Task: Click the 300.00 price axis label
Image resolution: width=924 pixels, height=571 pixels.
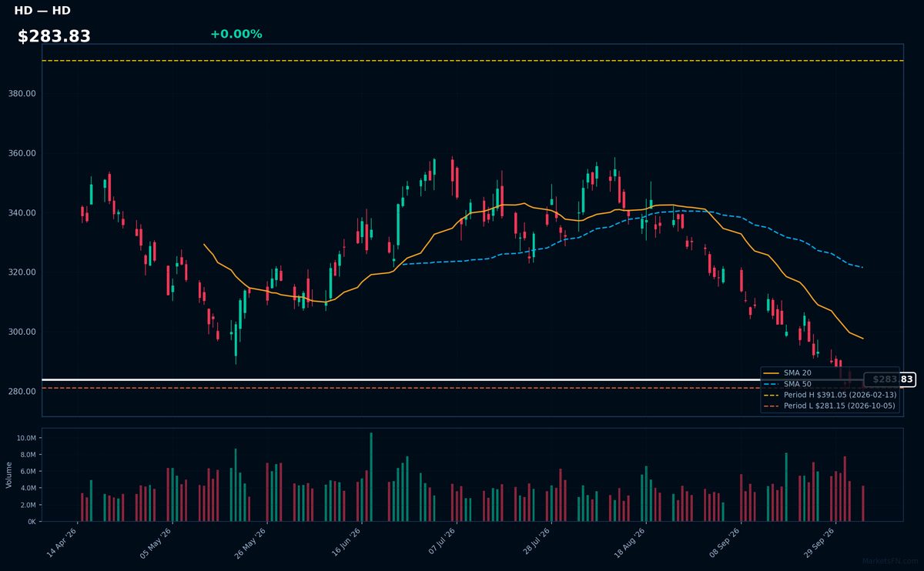Action: 23,332
